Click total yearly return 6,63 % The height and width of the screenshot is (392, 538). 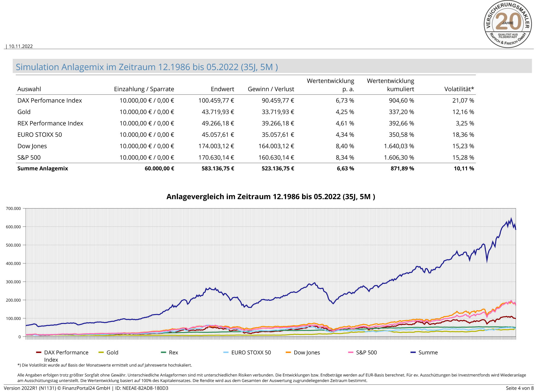(345, 168)
